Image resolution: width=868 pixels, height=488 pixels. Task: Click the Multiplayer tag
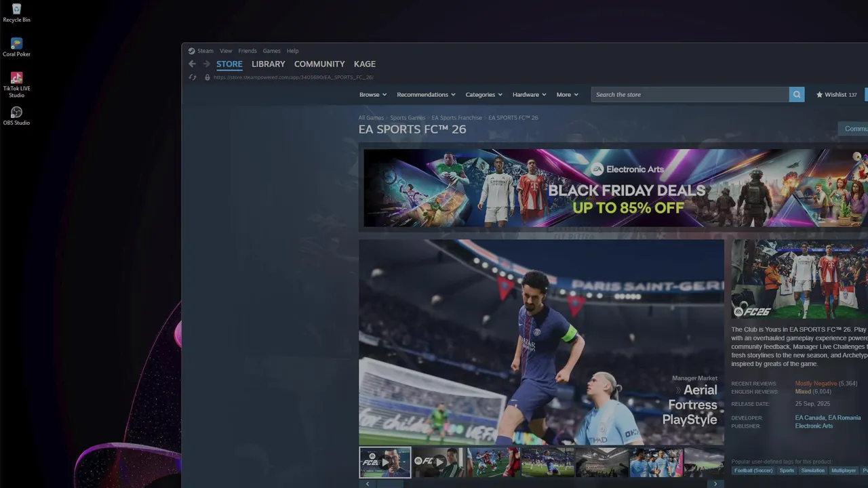pos(844,470)
